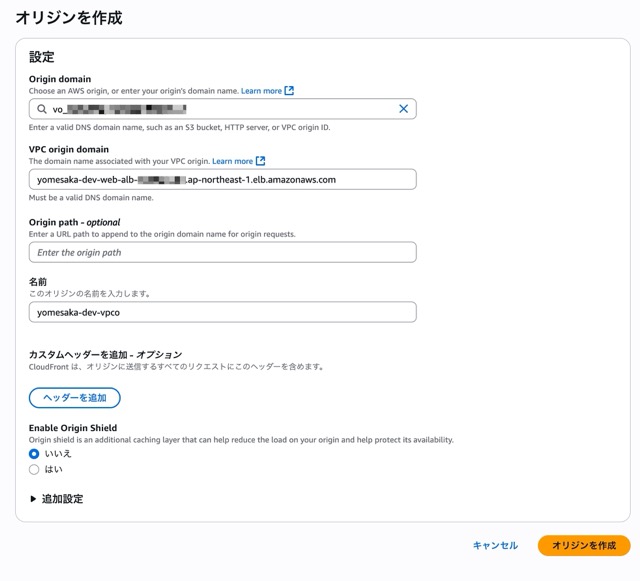Click the ヘッダーを追加 button
640x581 pixels.
[x=75, y=398]
